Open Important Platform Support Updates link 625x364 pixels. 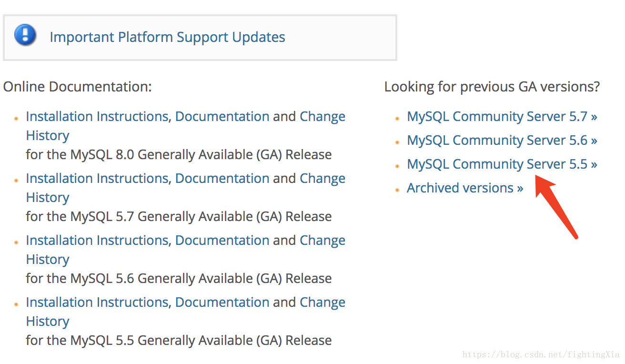[167, 37]
